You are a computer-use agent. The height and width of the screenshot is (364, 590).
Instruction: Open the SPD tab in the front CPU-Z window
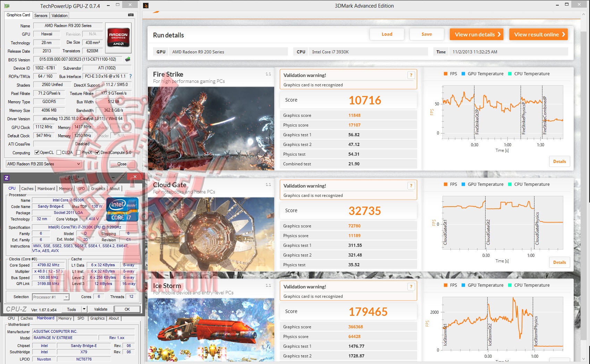click(x=81, y=189)
